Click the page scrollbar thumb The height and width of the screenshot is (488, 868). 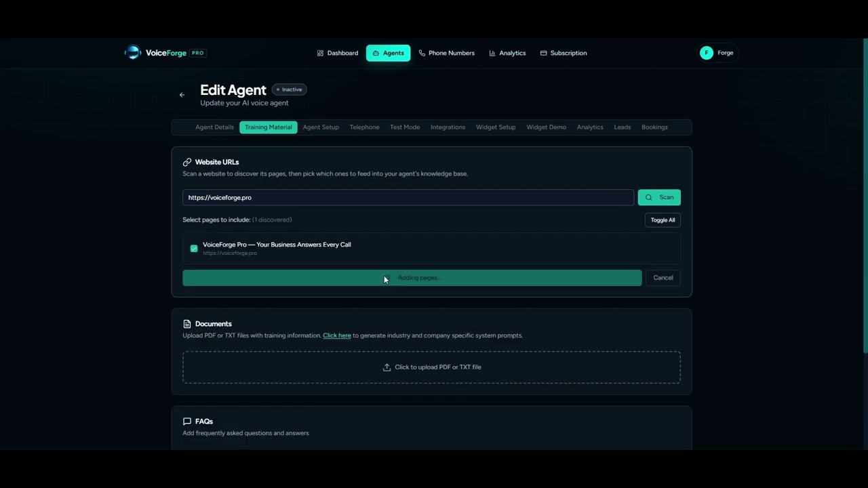tap(865, 197)
